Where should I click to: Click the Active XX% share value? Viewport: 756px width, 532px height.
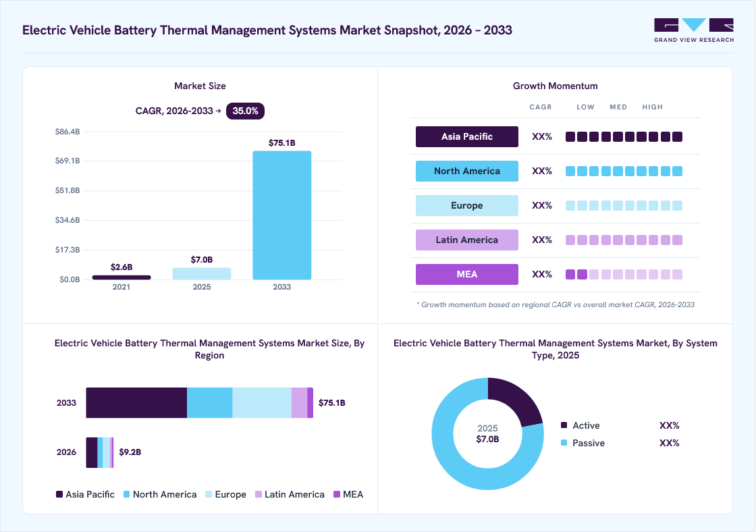tap(669, 425)
